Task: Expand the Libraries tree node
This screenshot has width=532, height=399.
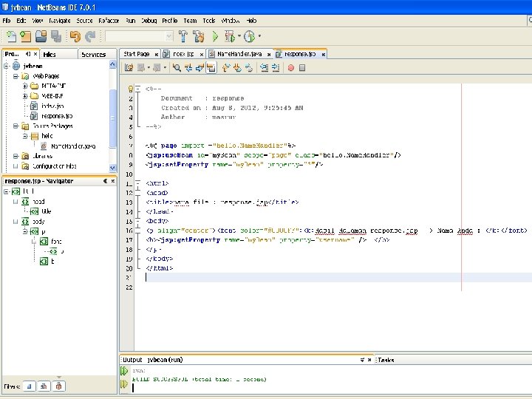Action: [16, 157]
